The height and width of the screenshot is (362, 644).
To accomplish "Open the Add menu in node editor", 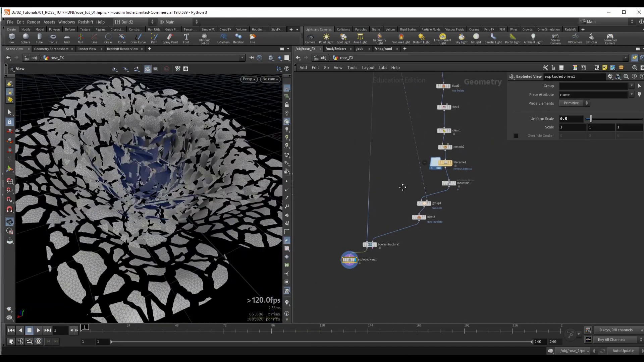I will pos(303,67).
